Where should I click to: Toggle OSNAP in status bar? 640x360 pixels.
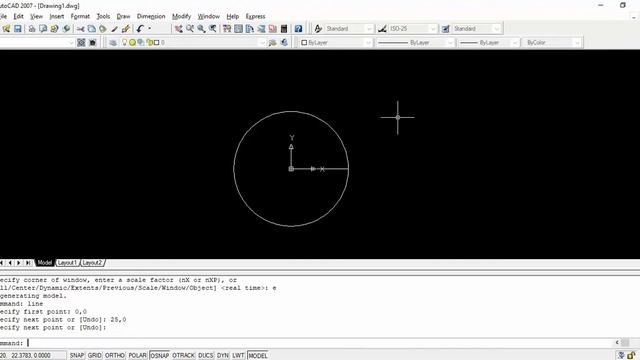[x=160, y=356]
